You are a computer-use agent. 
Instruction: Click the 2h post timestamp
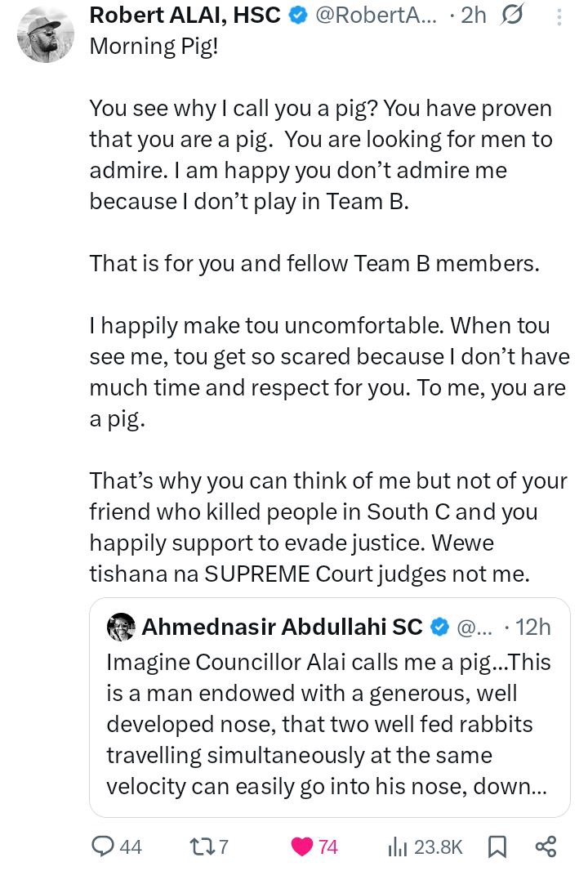click(472, 15)
